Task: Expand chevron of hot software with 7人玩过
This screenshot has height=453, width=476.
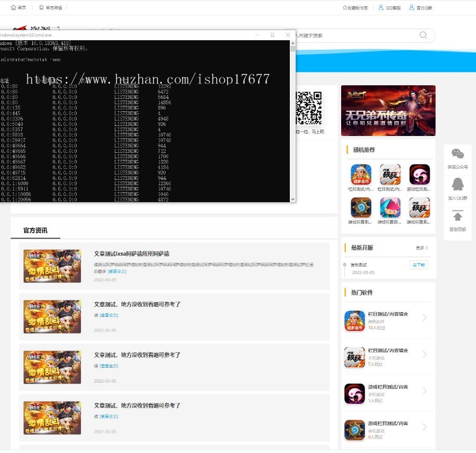Action: pyautogui.click(x=425, y=354)
